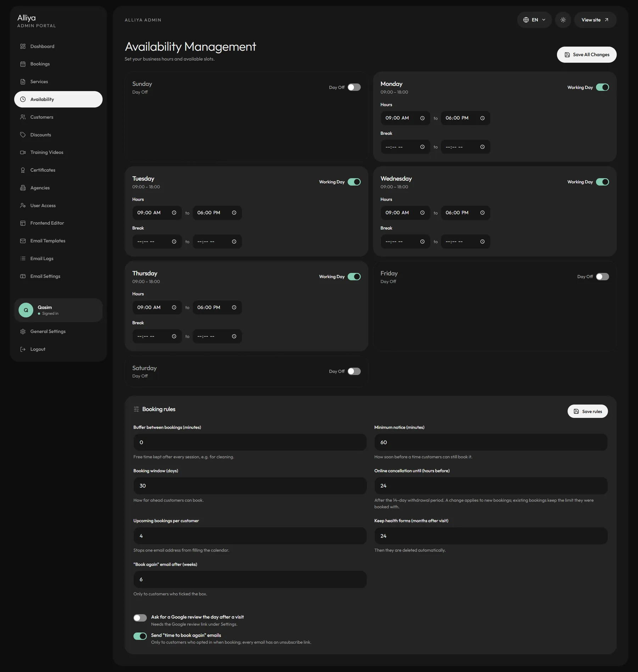Click the Customers people icon
Image resolution: width=638 pixels, height=672 pixels.
(x=23, y=117)
